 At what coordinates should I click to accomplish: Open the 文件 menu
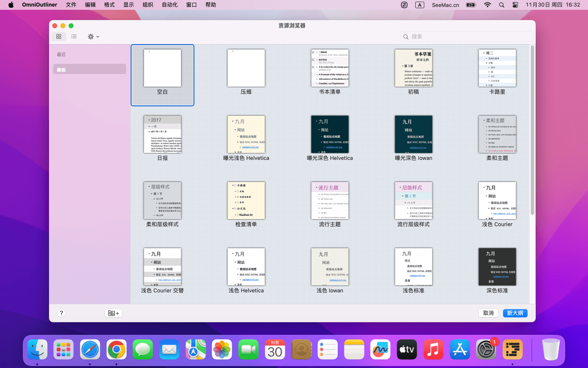tap(71, 5)
